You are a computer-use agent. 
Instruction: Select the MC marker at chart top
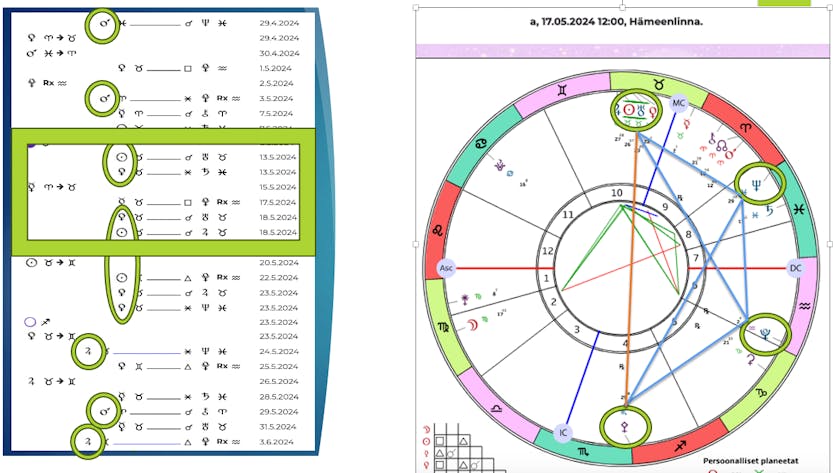[678, 103]
